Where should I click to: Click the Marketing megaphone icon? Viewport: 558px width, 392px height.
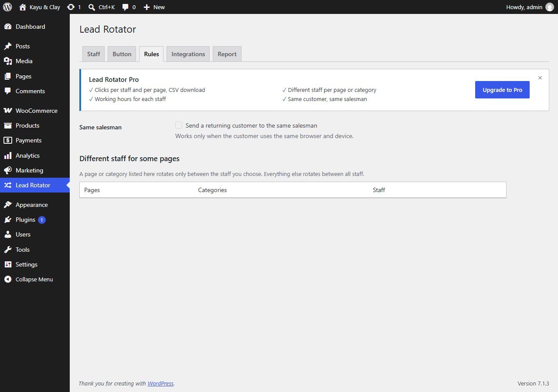click(8, 170)
